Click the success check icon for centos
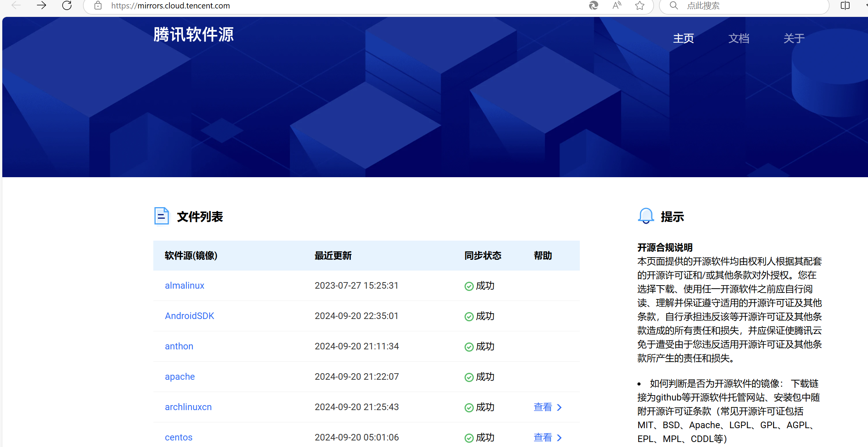This screenshot has height=447, width=868. point(469,438)
